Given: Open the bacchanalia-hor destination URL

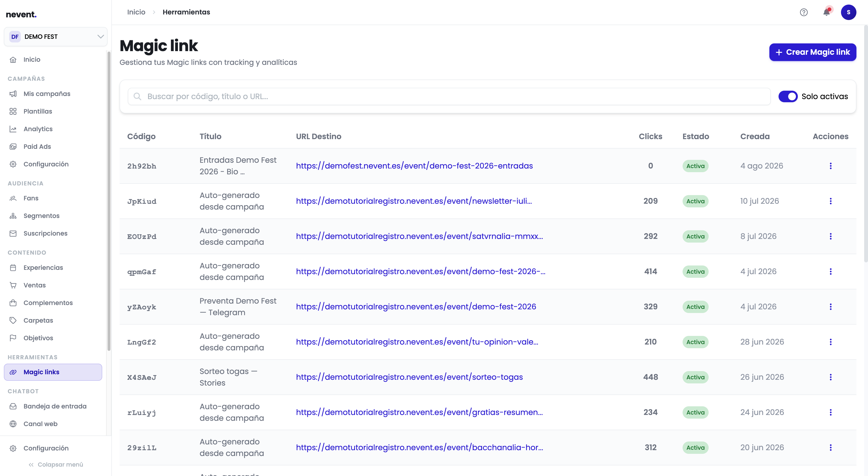Looking at the screenshot, I should [x=420, y=447].
